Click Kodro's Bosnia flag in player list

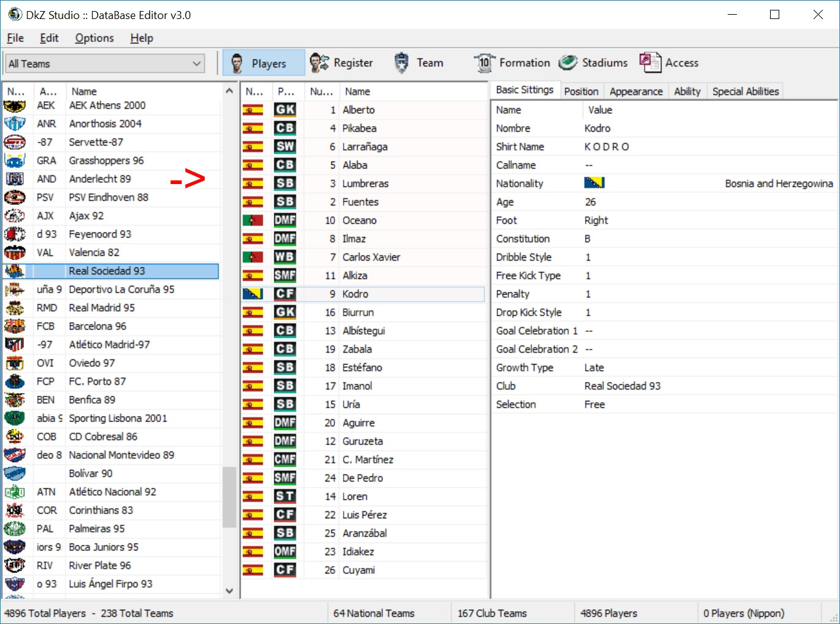click(253, 294)
